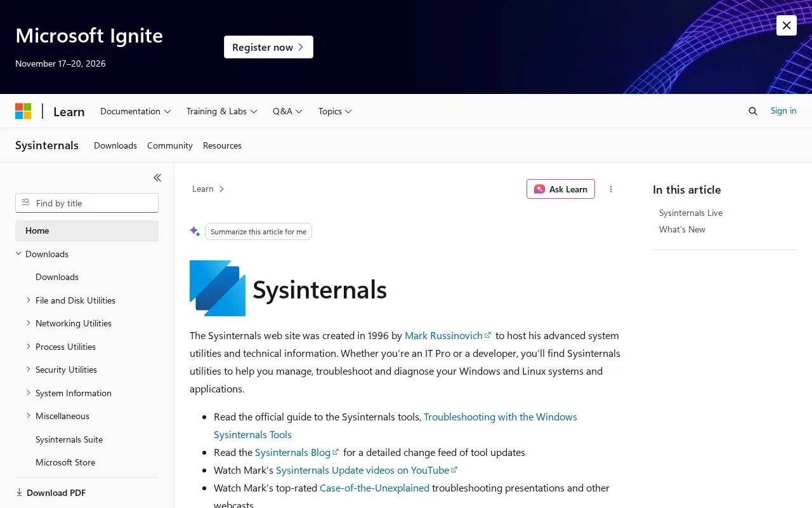
Task: Open the more actions ellipsis menu
Action: [x=611, y=189]
